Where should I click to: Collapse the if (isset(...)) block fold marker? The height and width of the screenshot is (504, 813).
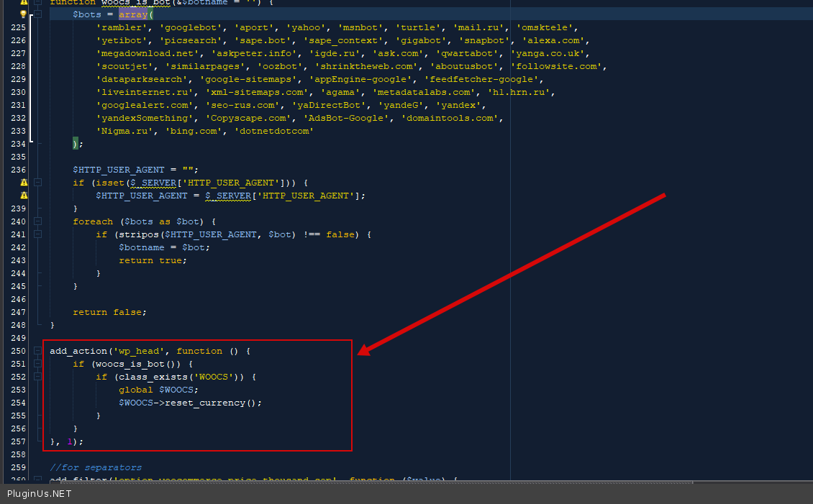pos(37,183)
